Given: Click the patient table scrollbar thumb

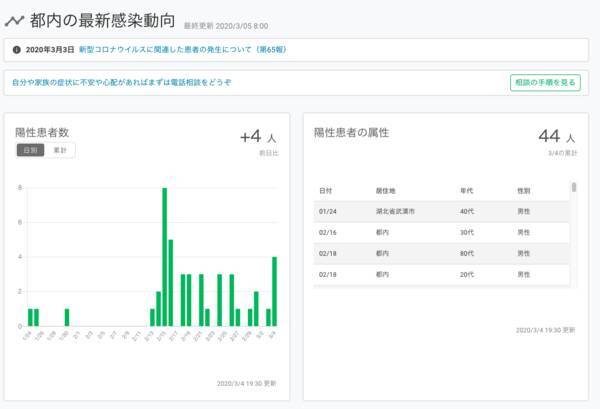Looking at the screenshot, I should (573, 187).
